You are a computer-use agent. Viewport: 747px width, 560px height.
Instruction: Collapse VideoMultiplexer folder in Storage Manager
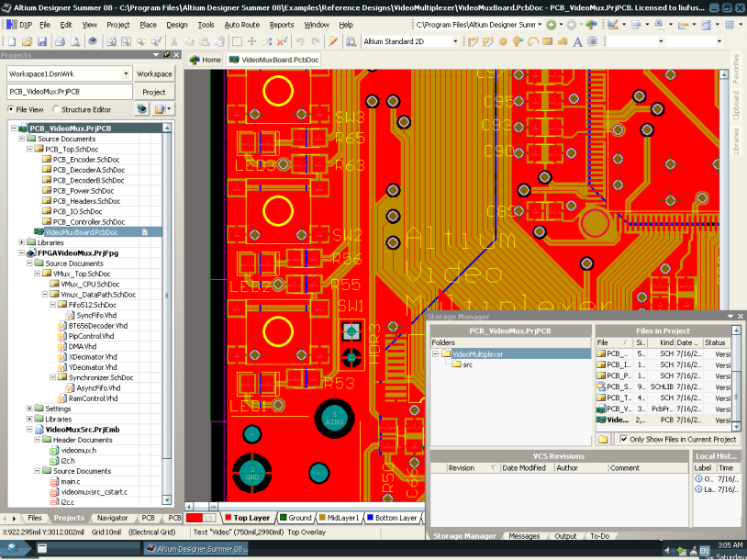point(435,354)
